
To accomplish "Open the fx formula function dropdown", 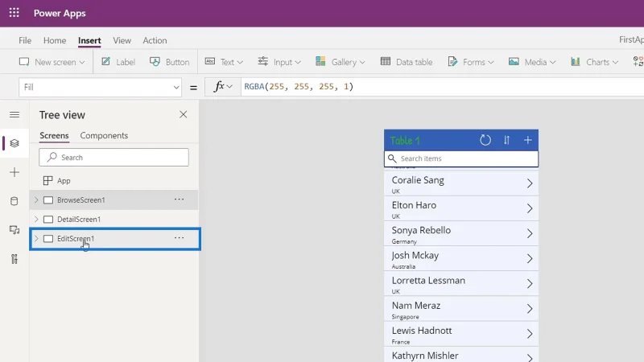I will (223, 87).
